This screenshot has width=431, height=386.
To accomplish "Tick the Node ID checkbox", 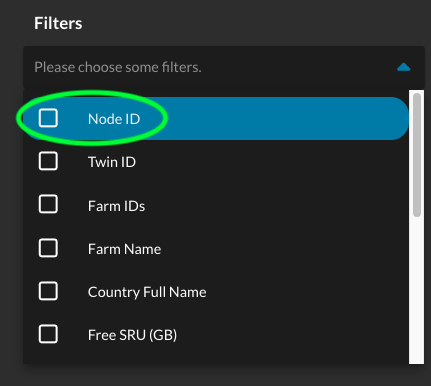I will [48, 118].
